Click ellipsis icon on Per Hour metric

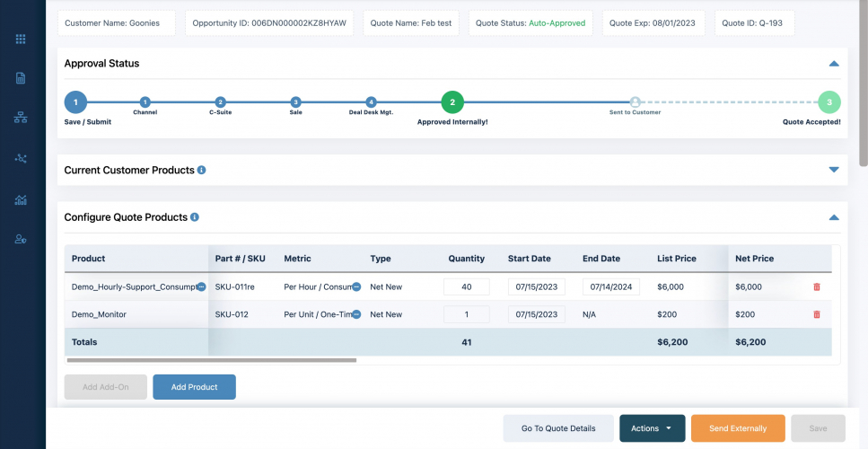[356, 286]
